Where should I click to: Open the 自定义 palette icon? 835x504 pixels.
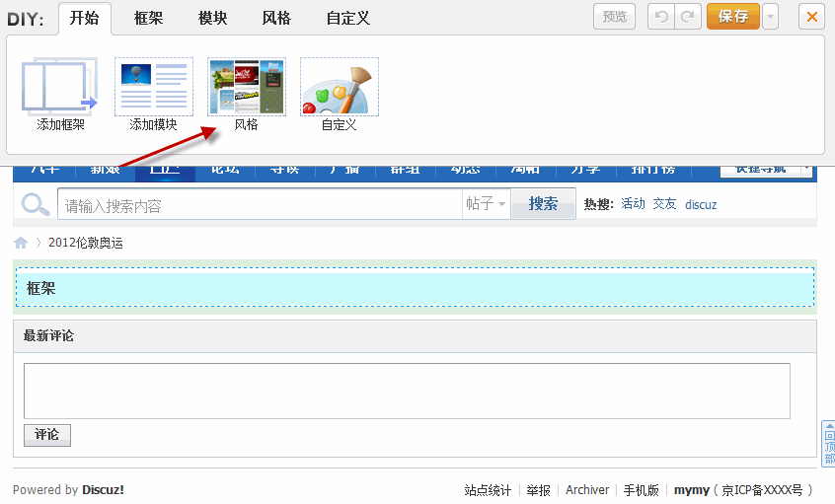point(339,87)
